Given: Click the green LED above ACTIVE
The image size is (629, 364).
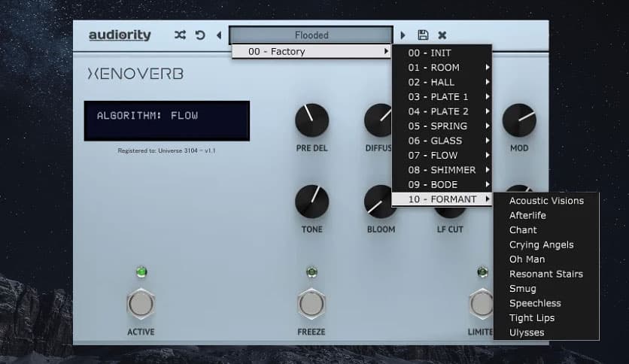Looking at the screenshot, I should (x=141, y=272).
